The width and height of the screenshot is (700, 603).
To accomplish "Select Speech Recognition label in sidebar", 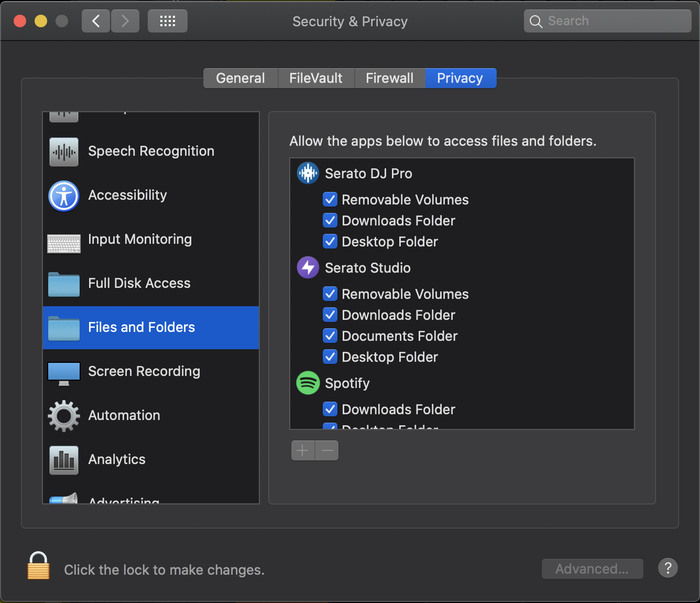I will (x=151, y=151).
